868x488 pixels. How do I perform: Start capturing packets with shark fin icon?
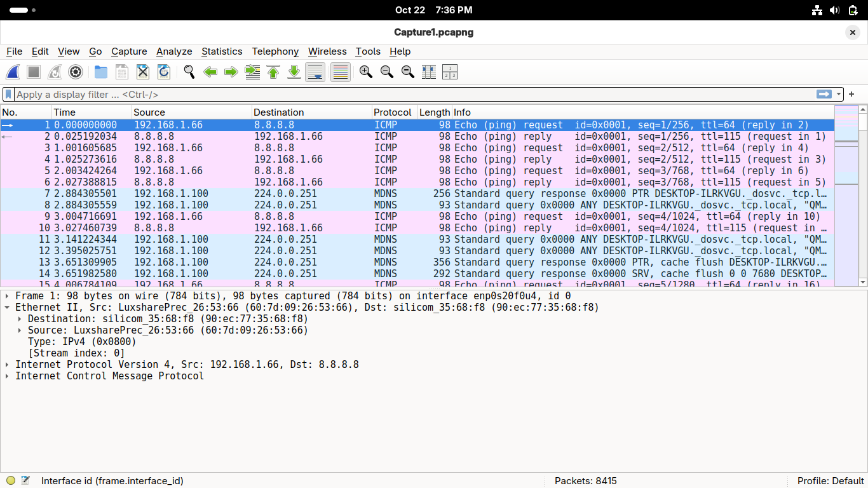point(13,72)
